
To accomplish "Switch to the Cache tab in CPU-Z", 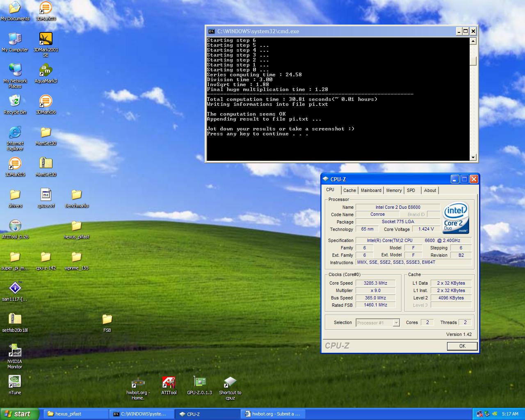I will click(x=349, y=190).
